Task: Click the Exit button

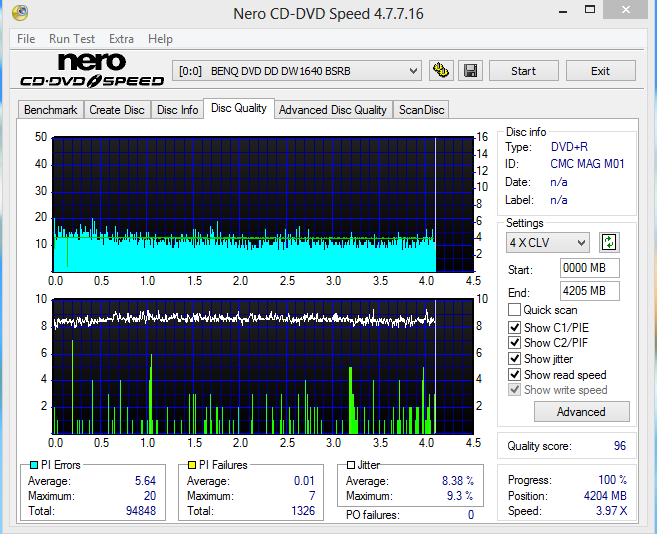Action: pos(600,71)
